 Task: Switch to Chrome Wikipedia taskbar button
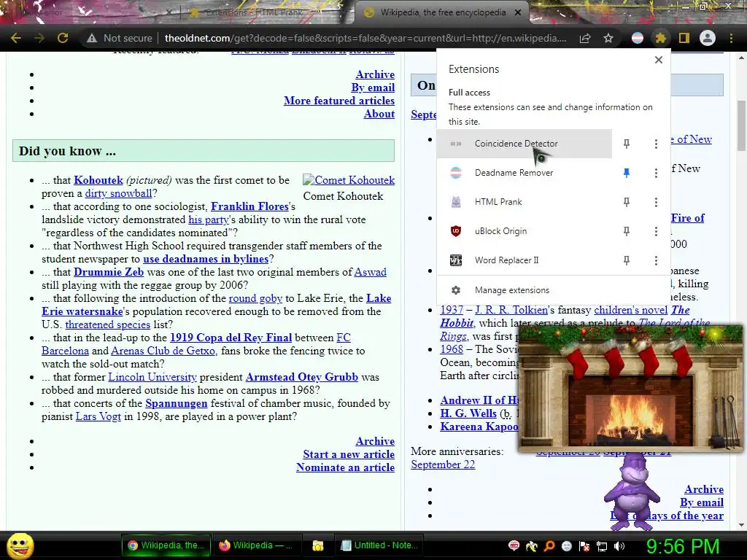[x=166, y=545]
